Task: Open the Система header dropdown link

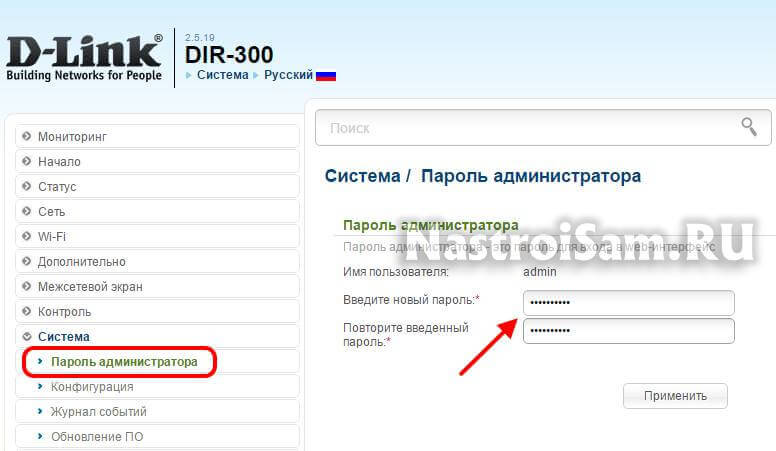Action: tap(223, 75)
